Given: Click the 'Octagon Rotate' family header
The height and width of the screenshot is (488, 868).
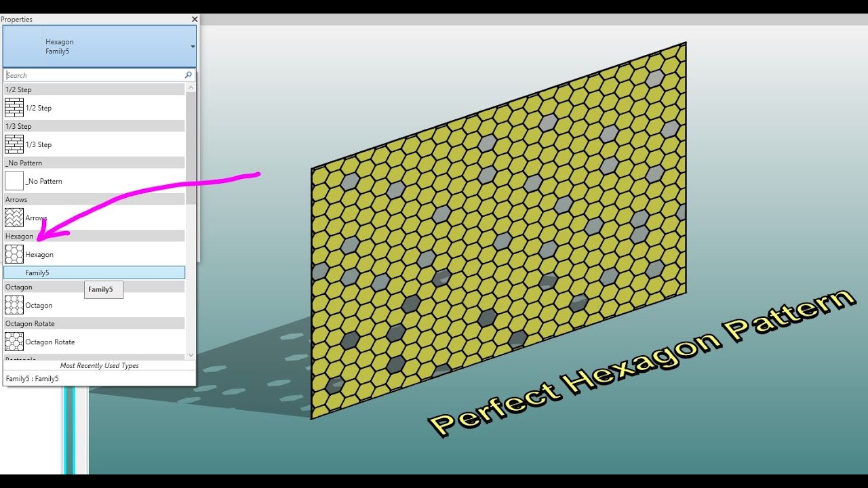Looking at the screenshot, I should pos(94,323).
